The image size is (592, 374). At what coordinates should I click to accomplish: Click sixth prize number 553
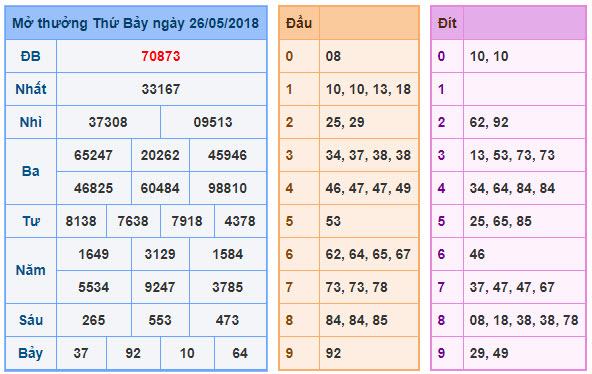pos(160,320)
